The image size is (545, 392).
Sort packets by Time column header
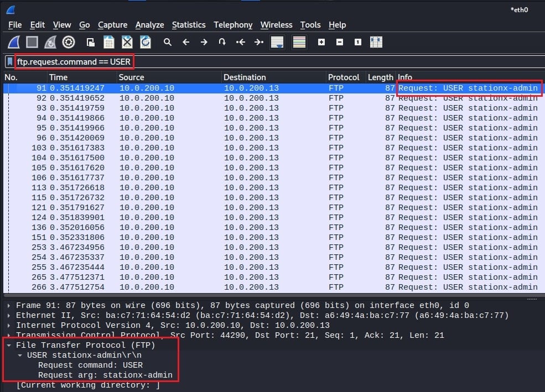82,77
